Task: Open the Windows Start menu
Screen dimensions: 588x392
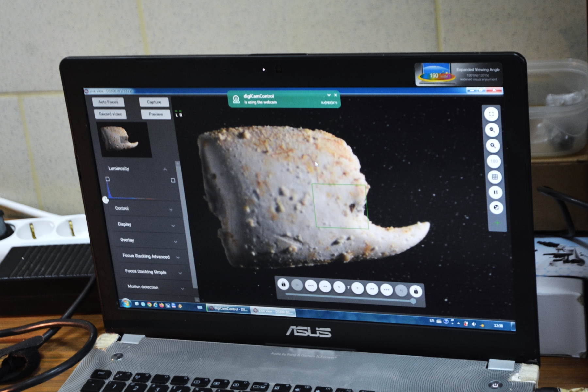Action: pos(126,303)
